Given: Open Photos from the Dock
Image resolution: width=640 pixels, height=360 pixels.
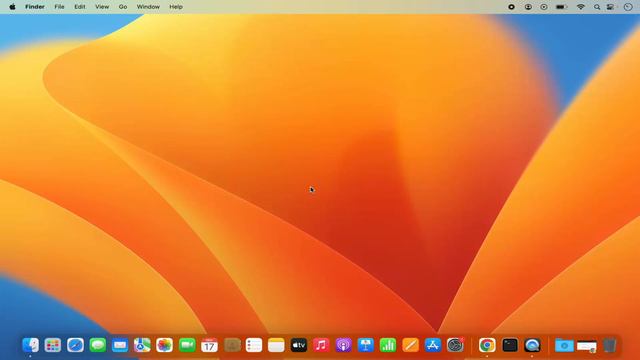Looking at the screenshot, I should point(164,345).
